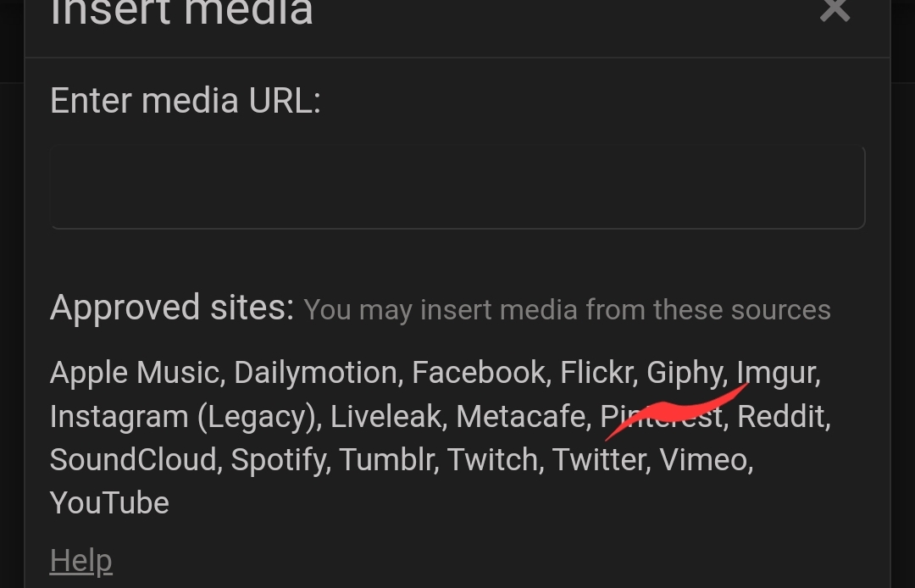Click the Enter media URL label

pyautogui.click(x=186, y=102)
